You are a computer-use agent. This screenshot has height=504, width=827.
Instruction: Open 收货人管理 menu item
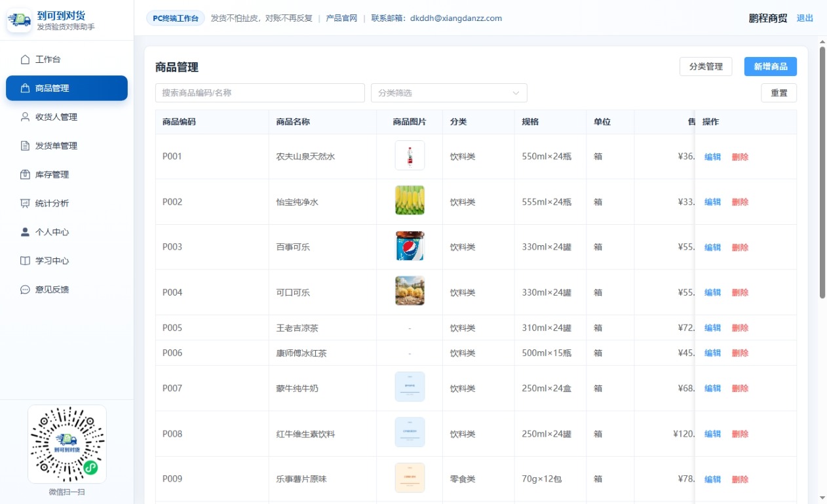[67, 117]
